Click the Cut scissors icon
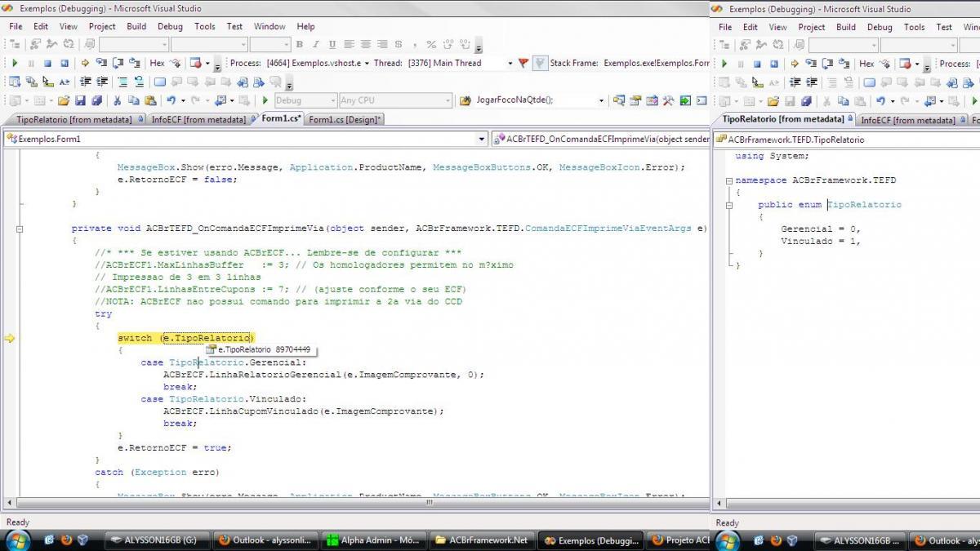This screenshot has width=980, height=551. [x=117, y=100]
